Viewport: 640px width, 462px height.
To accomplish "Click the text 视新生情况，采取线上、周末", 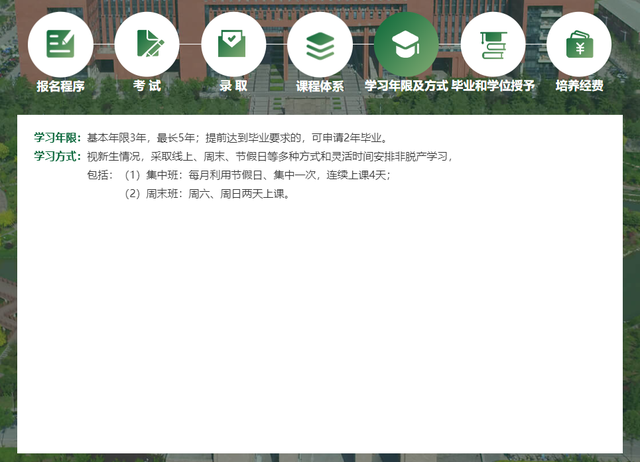I will tap(269, 156).
